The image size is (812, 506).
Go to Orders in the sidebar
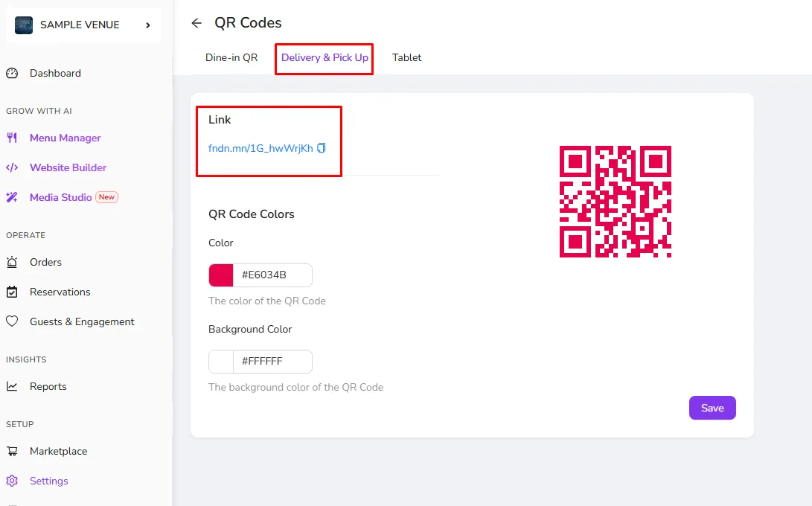[45, 262]
